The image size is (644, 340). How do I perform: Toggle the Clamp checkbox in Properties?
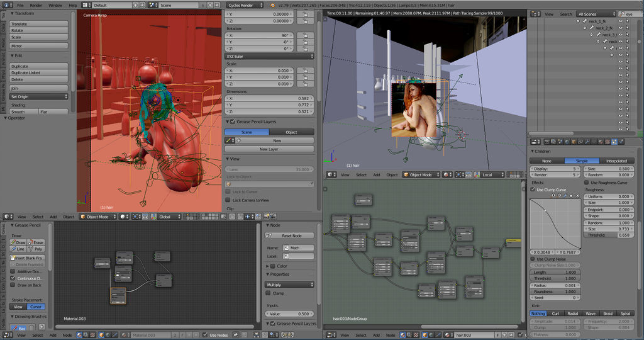pyautogui.click(x=269, y=293)
